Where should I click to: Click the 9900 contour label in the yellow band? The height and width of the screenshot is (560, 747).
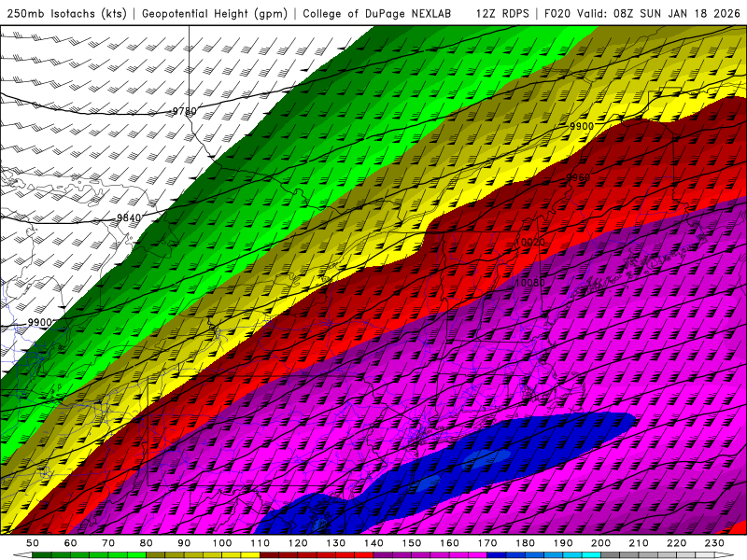click(582, 126)
